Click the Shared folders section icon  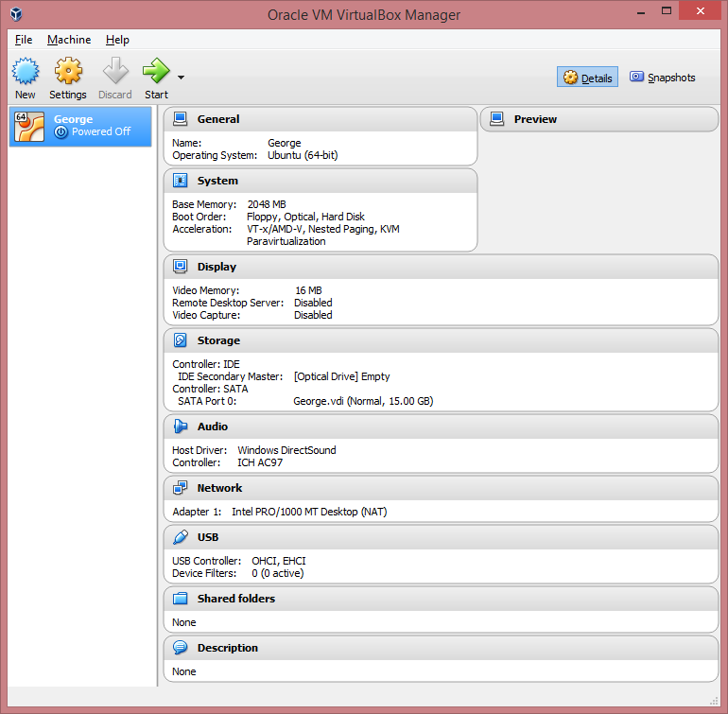[181, 599]
